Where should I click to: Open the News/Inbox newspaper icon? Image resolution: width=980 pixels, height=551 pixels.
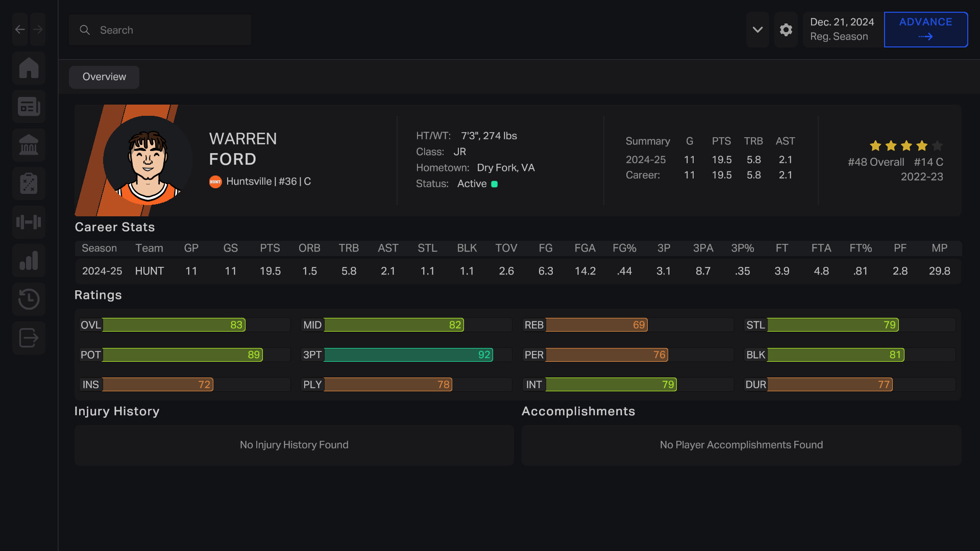pos(29,106)
